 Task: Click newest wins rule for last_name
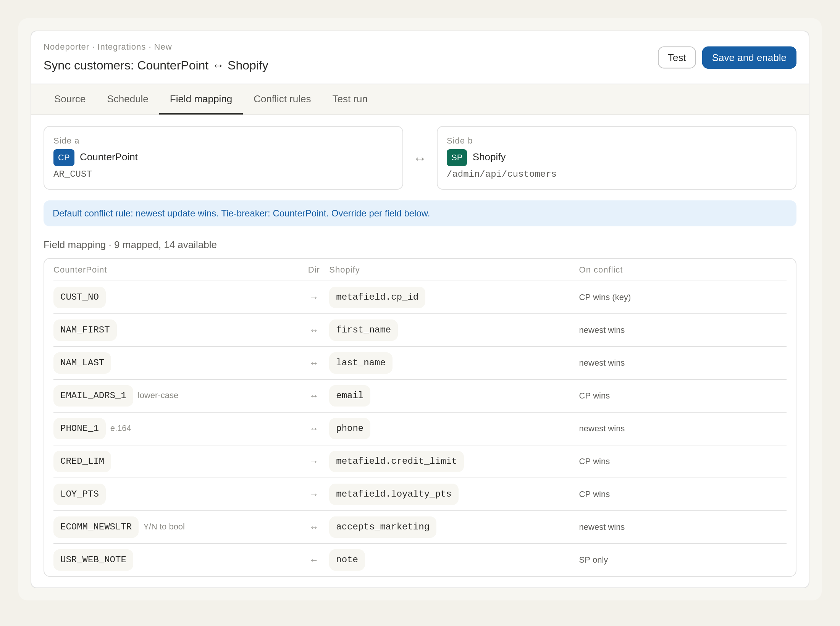tap(602, 363)
